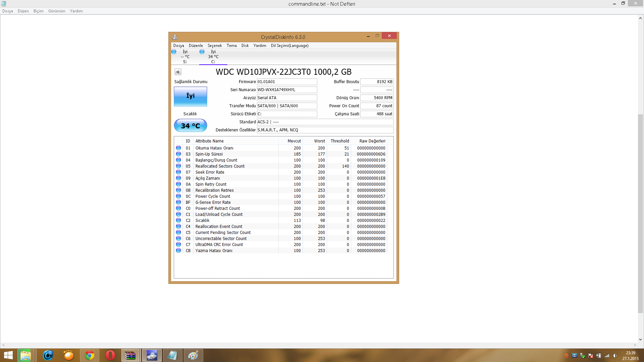
Task: Click the blue circle icon for ID 01
Action: tap(179, 147)
